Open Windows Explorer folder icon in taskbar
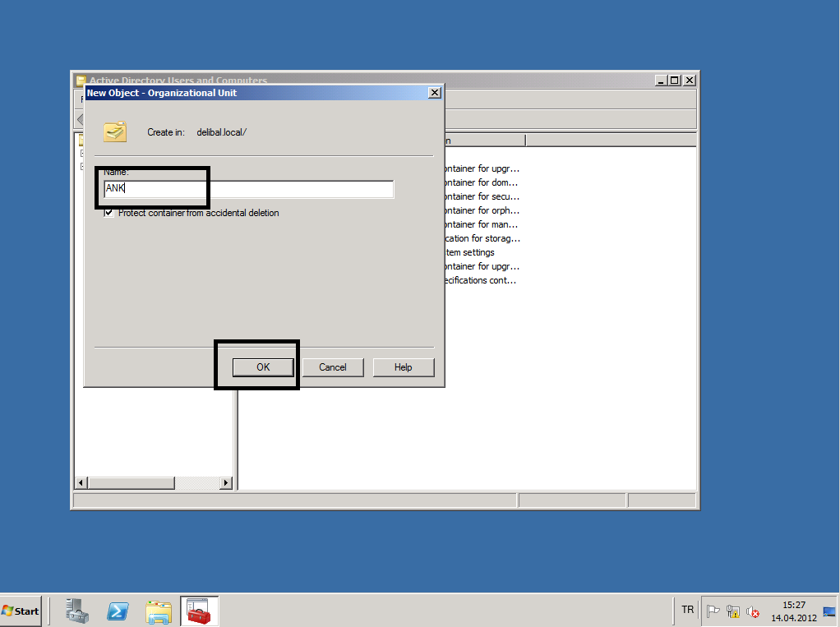Image resolution: width=840 pixels, height=627 pixels. point(158,611)
